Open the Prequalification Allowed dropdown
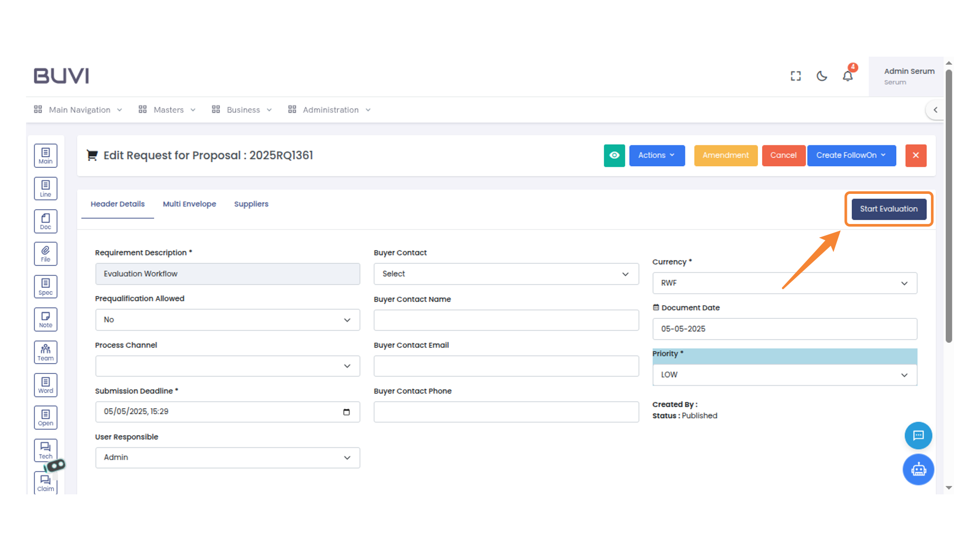Screen dimensions: 980x551 [227, 320]
